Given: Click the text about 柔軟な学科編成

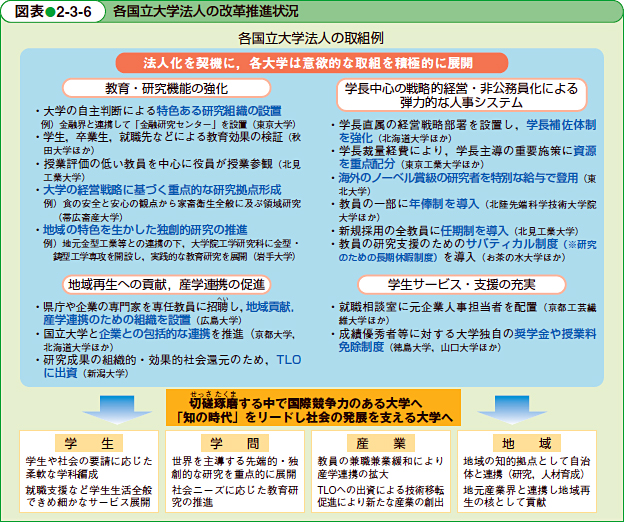Looking at the screenshot, I should pyautogui.click(x=89, y=467).
